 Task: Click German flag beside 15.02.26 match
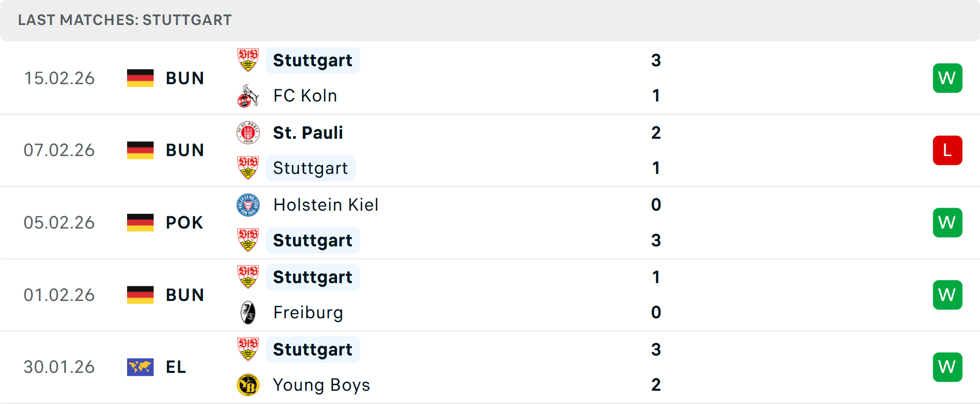140,78
